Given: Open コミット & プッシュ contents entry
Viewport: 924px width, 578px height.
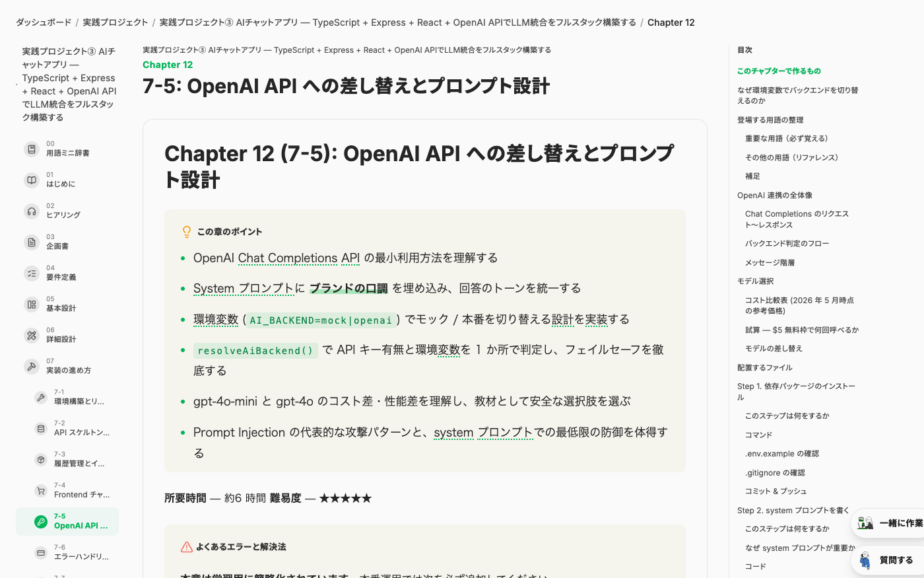Looking at the screenshot, I should point(776,491).
